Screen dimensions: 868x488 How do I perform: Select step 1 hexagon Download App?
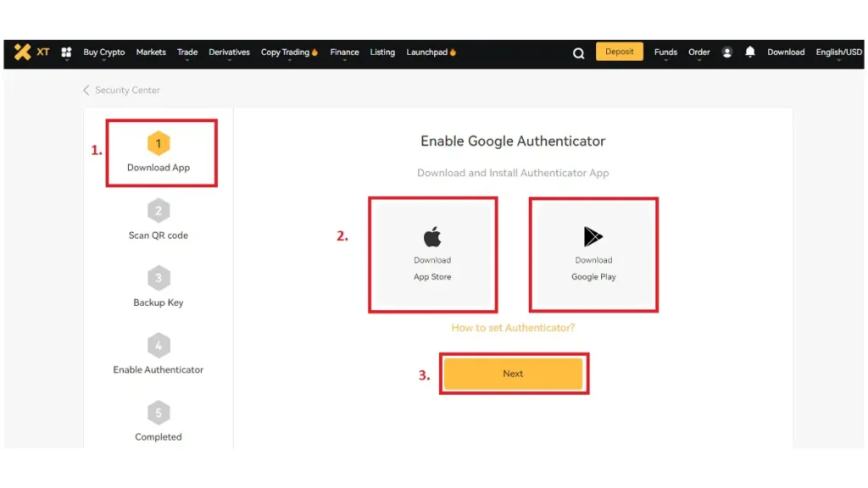159,143
